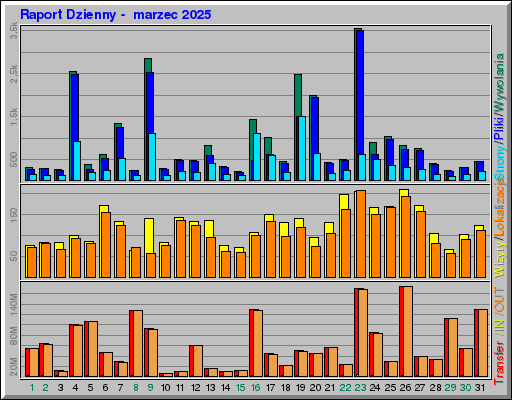Viewport: 512px width, 400px height.
Task: Click the 140M y-axis label
Action: tap(14, 305)
